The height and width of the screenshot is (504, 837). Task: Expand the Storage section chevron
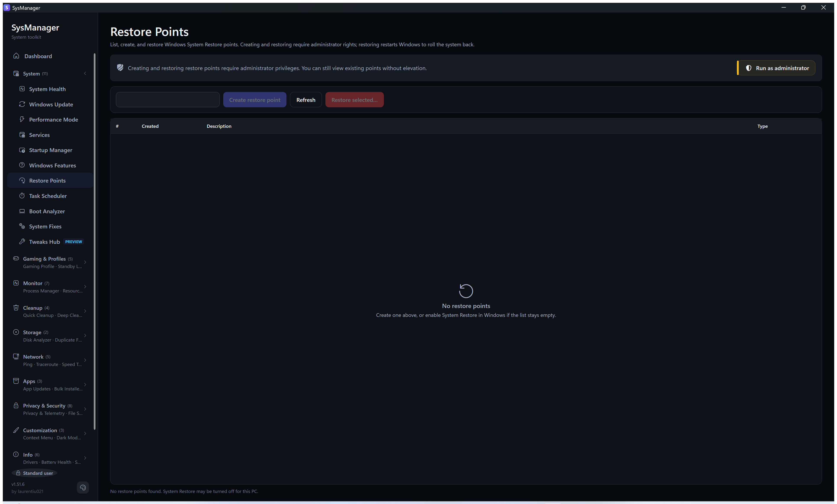(85, 336)
